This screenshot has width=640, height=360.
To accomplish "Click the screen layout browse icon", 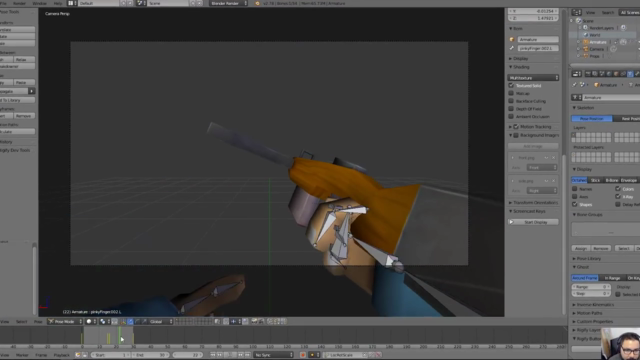I will [72, 3].
